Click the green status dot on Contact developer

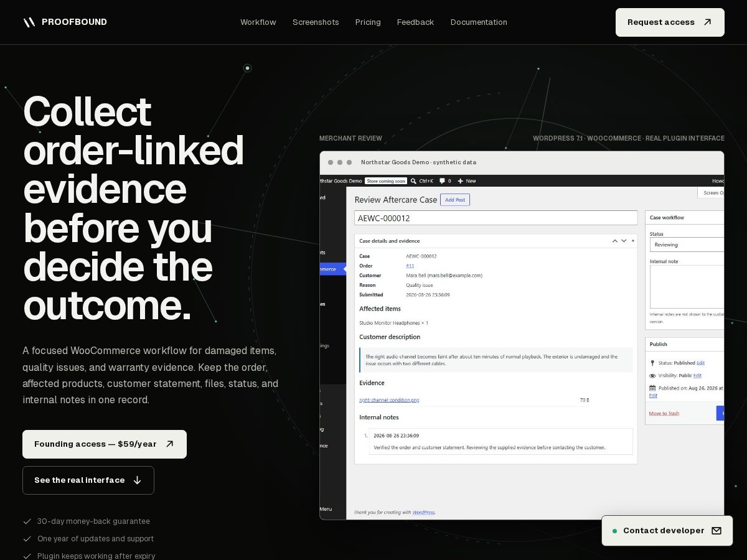(x=614, y=531)
